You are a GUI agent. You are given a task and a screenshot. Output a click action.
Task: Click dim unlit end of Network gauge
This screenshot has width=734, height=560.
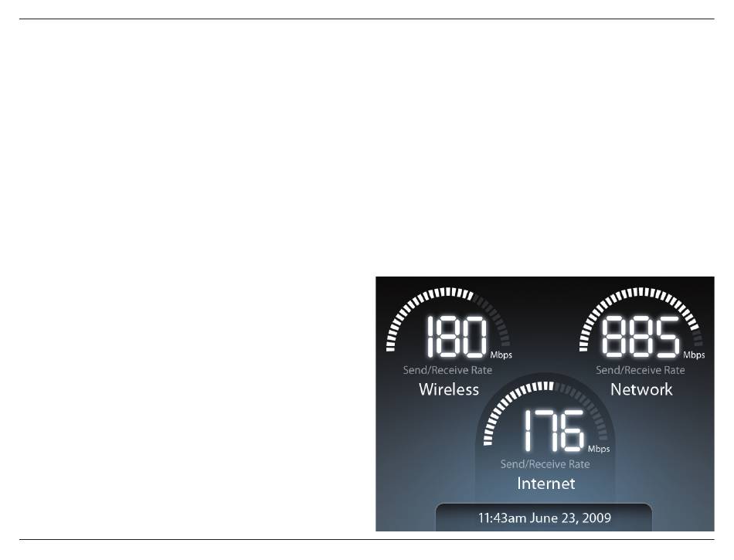click(698, 338)
